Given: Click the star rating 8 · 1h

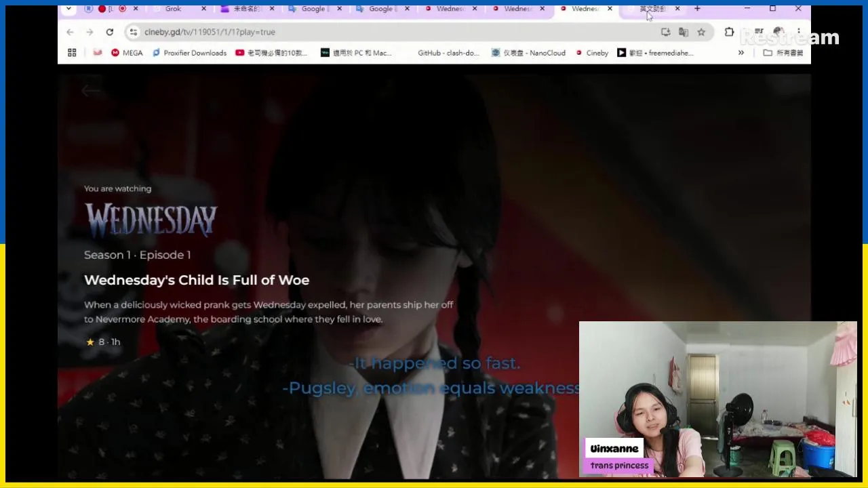Looking at the screenshot, I should point(102,342).
